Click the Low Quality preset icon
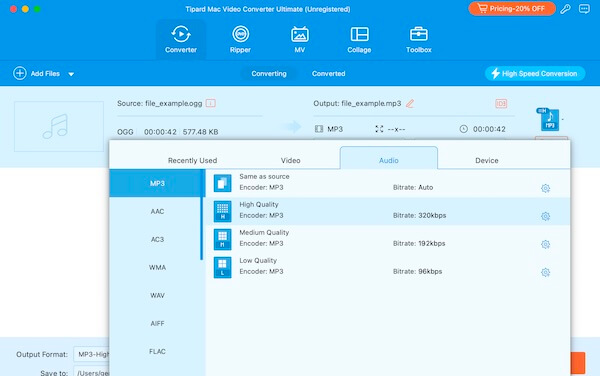The height and width of the screenshot is (376, 600). click(x=222, y=267)
